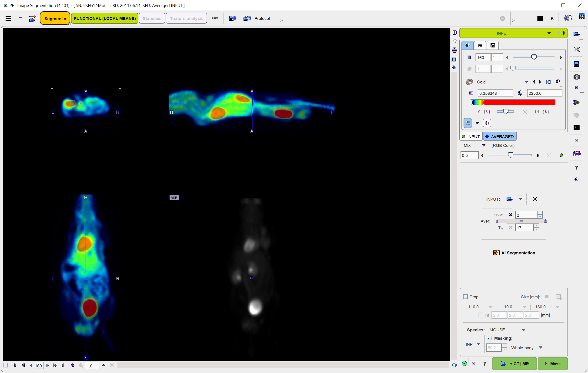
Task: Uncheck the Masking checkbox
Action: click(489, 338)
